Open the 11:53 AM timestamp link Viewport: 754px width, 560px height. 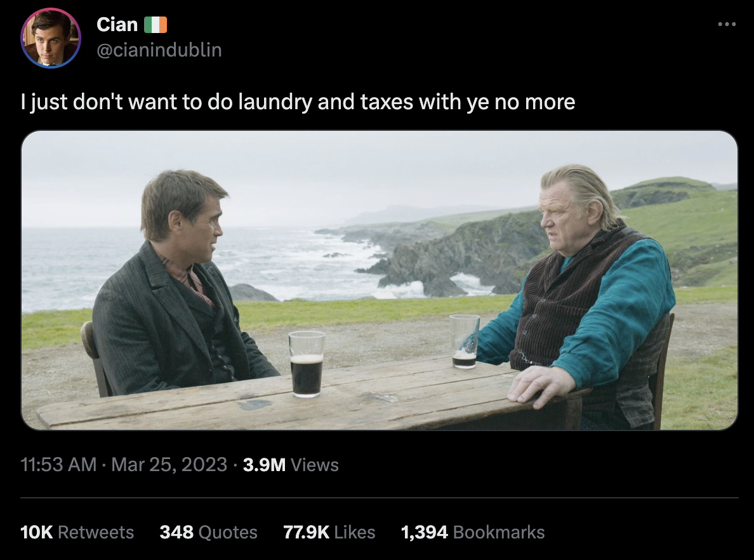58,465
